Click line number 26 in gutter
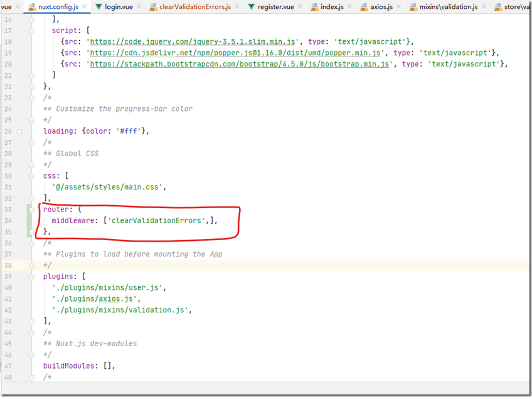The width and height of the screenshot is (532, 397). click(x=8, y=131)
